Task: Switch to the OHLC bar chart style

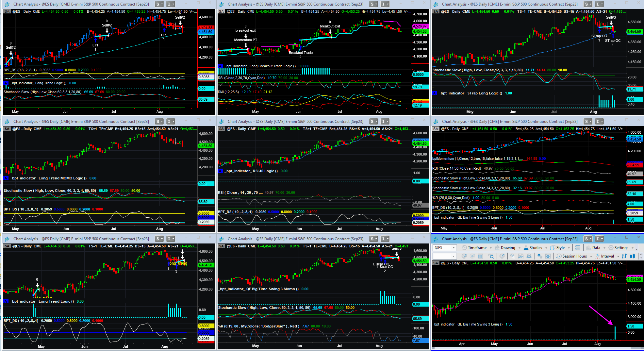Action: (624, 256)
